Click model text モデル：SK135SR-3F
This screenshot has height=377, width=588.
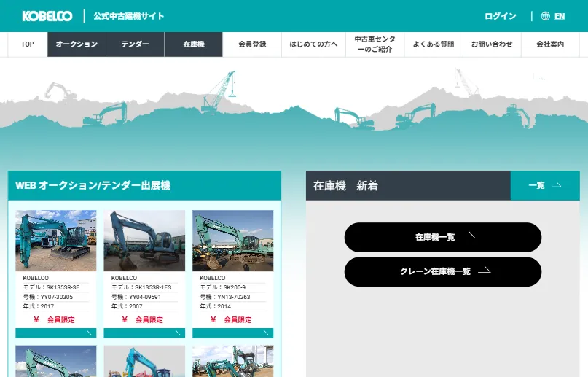coord(51,287)
